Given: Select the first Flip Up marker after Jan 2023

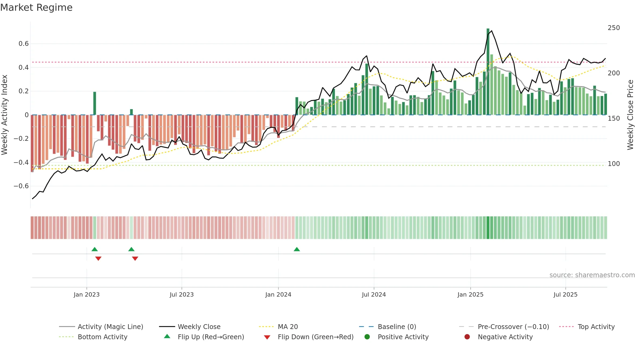Looking at the screenshot, I should [94, 249].
